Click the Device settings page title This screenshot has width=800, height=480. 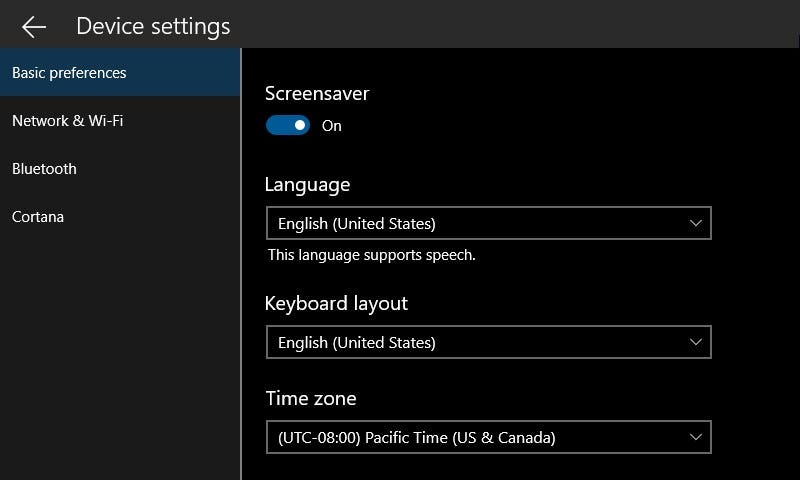click(x=153, y=27)
